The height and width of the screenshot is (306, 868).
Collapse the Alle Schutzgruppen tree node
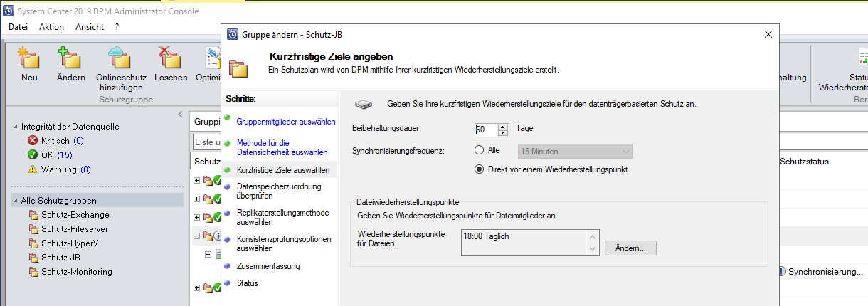(x=16, y=201)
